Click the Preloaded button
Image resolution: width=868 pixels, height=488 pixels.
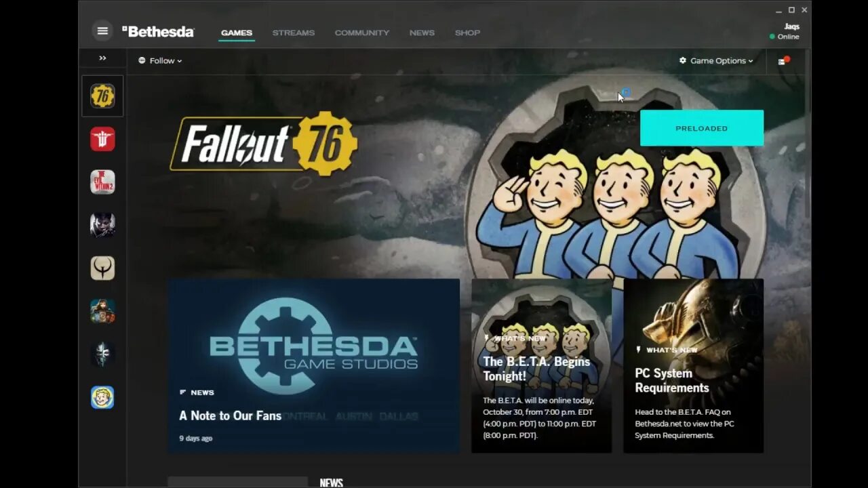coord(702,128)
